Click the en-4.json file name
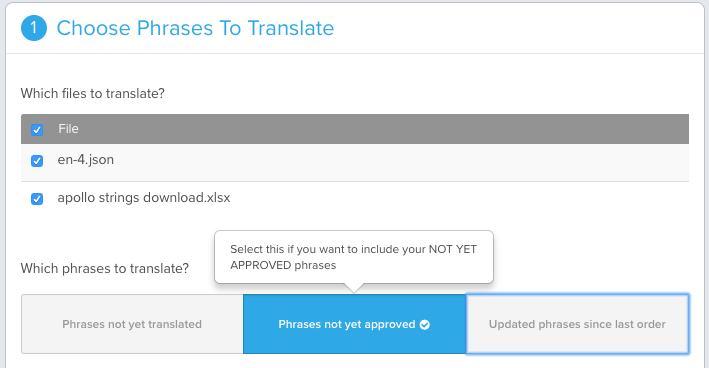The height and width of the screenshot is (368, 709). tap(86, 160)
